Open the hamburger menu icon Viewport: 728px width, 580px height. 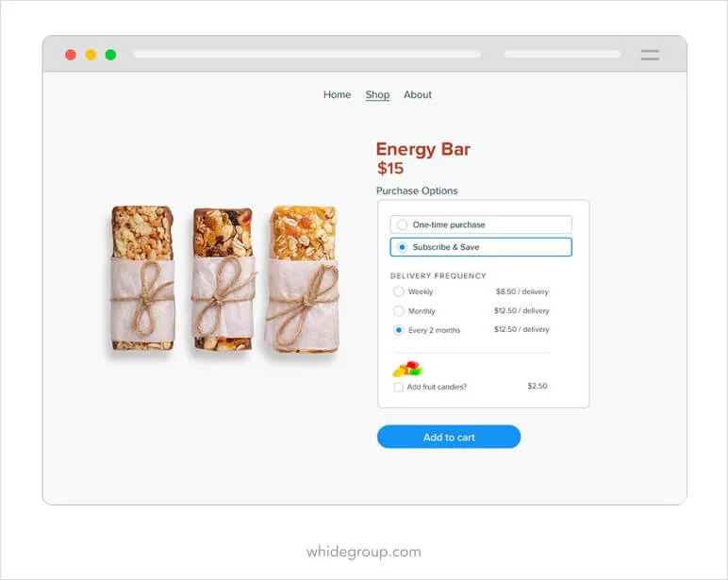pyautogui.click(x=650, y=55)
